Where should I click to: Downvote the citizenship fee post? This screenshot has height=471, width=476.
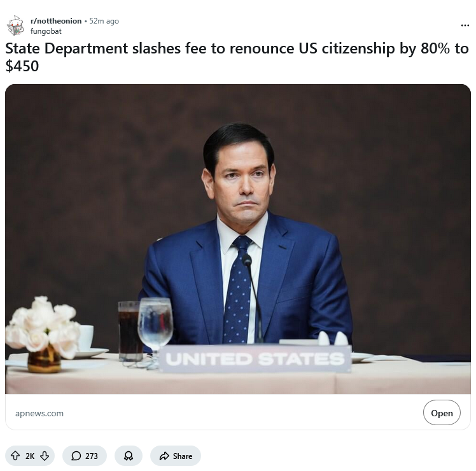(x=45, y=456)
